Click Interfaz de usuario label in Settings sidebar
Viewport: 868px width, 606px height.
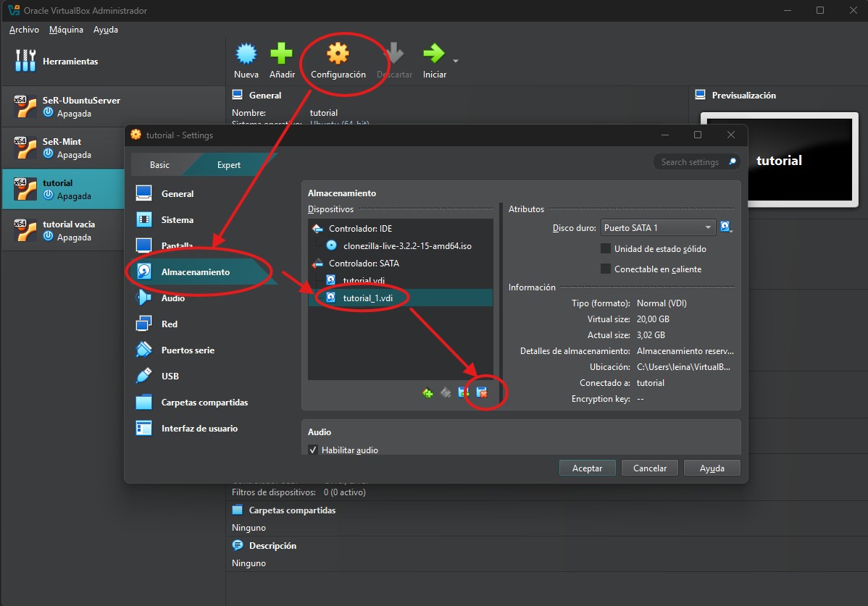tap(199, 428)
